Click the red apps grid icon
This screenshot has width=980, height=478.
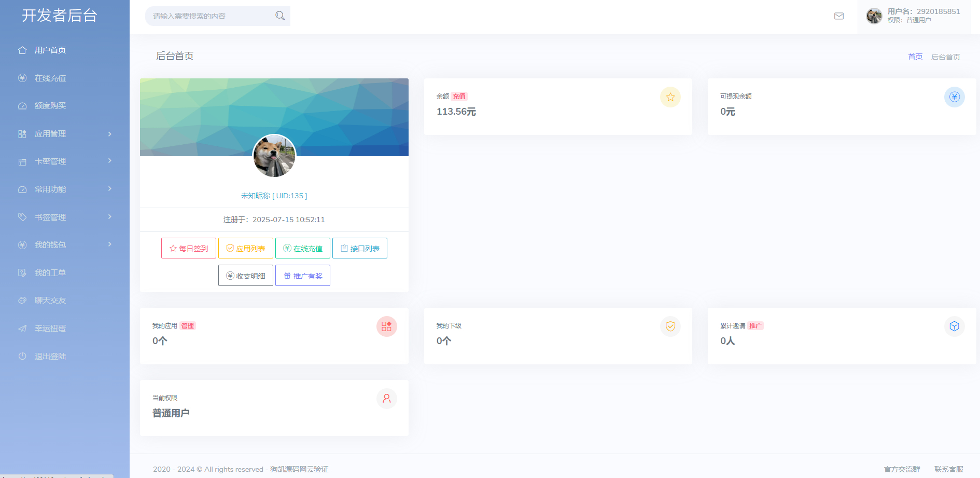point(386,326)
